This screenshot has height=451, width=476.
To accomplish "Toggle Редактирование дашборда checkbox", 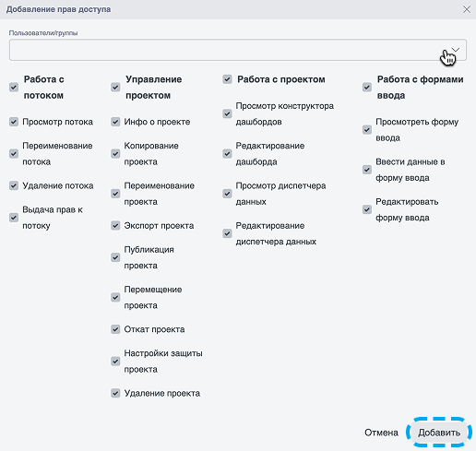I will (227, 154).
